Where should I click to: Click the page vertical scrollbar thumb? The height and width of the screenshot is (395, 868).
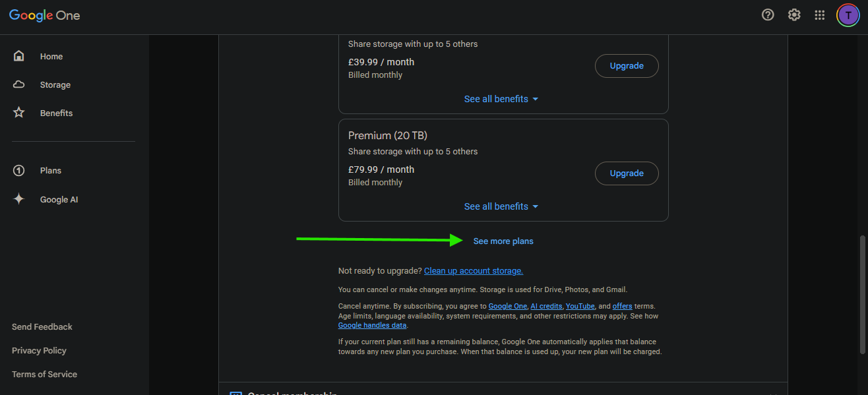(x=863, y=293)
